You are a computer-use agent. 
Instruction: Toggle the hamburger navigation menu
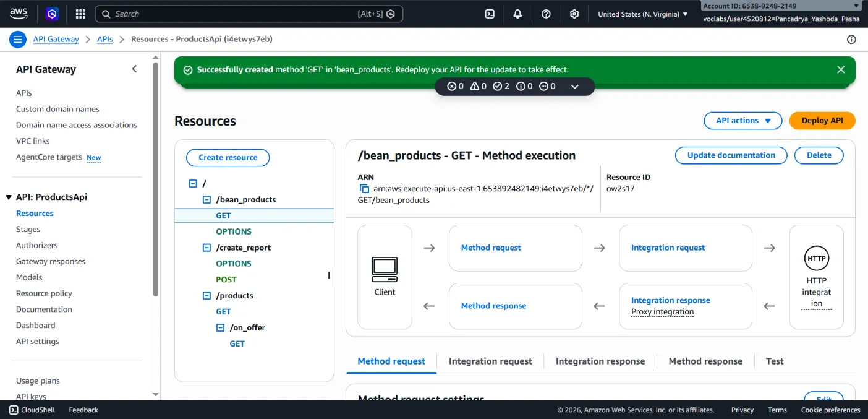(x=18, y=40)
